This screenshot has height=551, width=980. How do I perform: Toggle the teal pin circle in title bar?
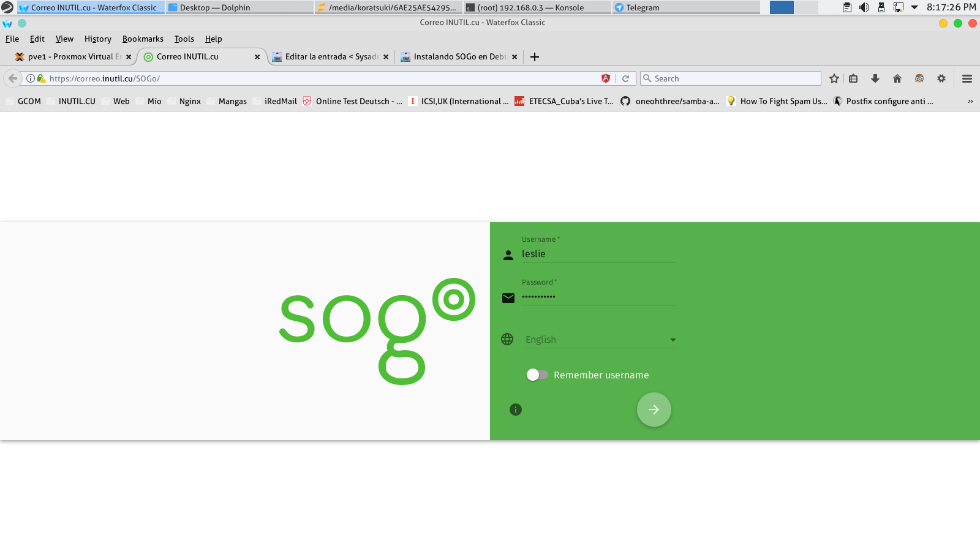(22, 23)
